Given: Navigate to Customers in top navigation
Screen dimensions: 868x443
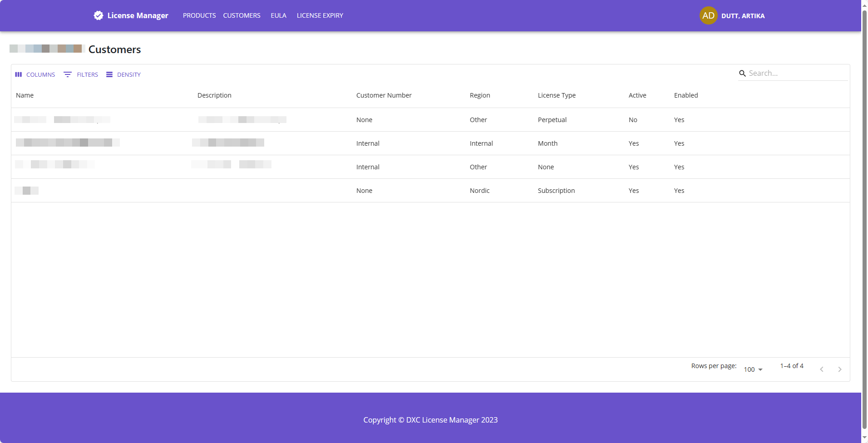Looking at the screenshot, I should tap(242, 15).
